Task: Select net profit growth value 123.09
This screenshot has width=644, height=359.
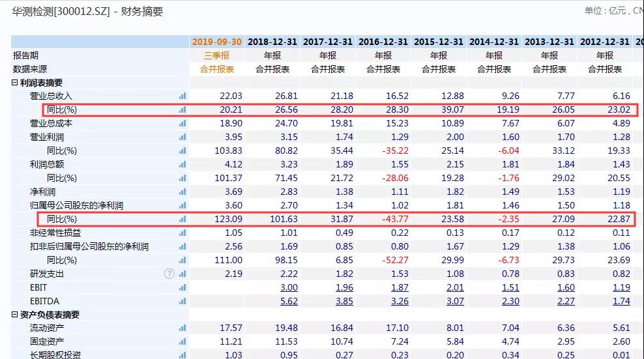Action: [x=228, y=220]
